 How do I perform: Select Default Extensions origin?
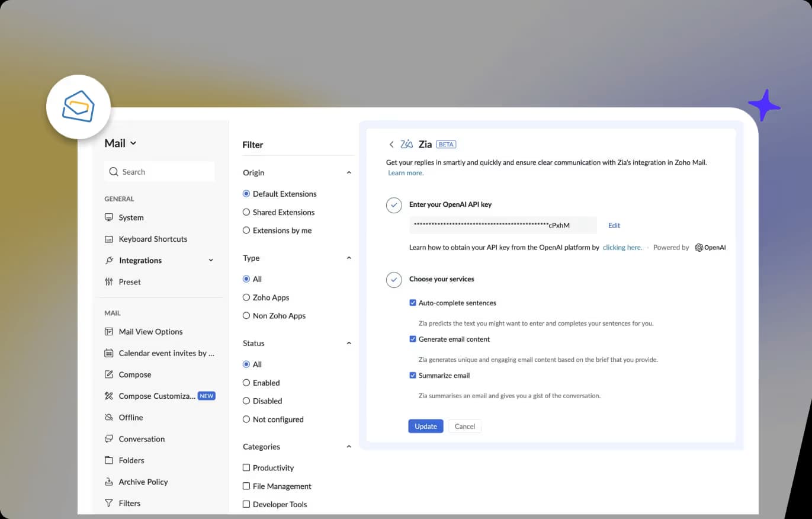point(246,194)
